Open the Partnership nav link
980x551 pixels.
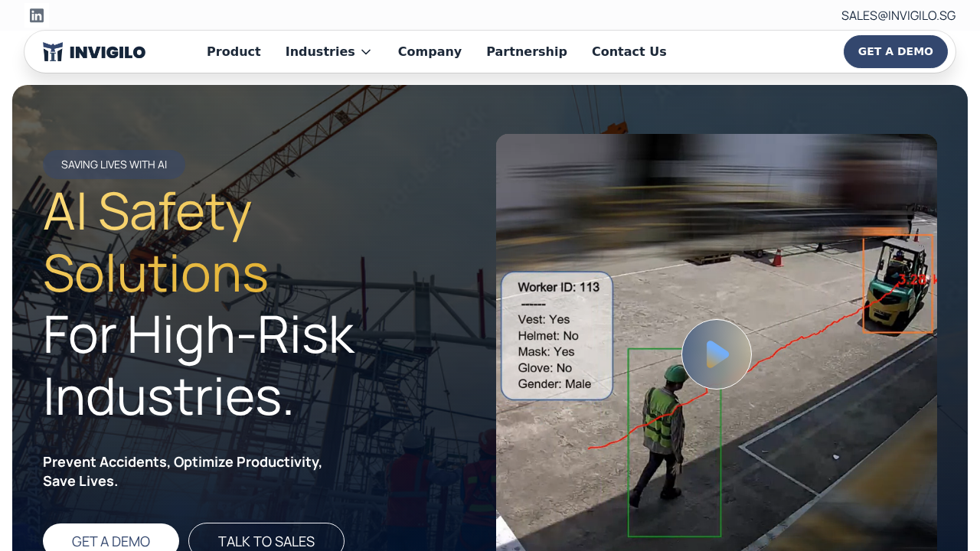[x=527, y=52]
